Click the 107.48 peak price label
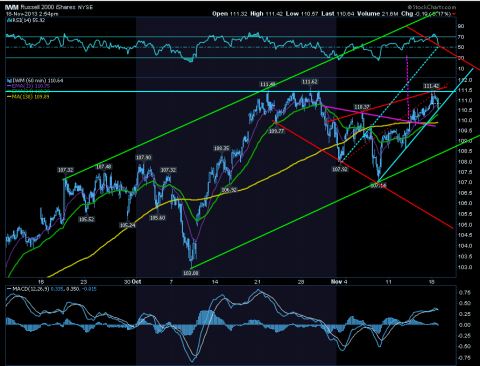This screenshot has width=480, height=366. point(104,167)
